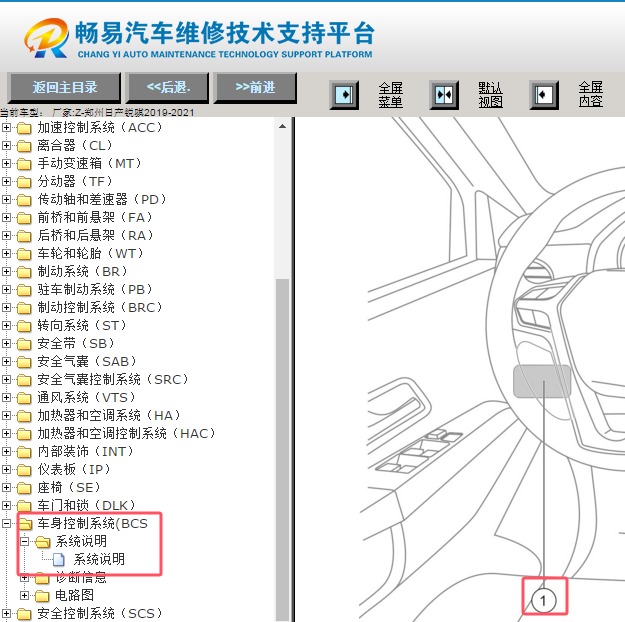Click the 加热器和空调控制系统（HAC）folder icon
Image resolution: width=625 pixels, height=622 pixels.
24,433
